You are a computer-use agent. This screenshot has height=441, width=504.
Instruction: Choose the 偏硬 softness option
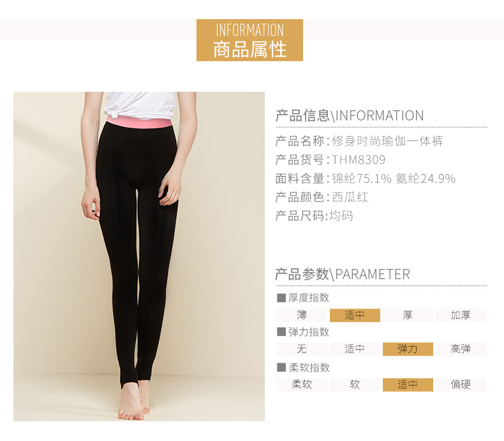(461, 385)
